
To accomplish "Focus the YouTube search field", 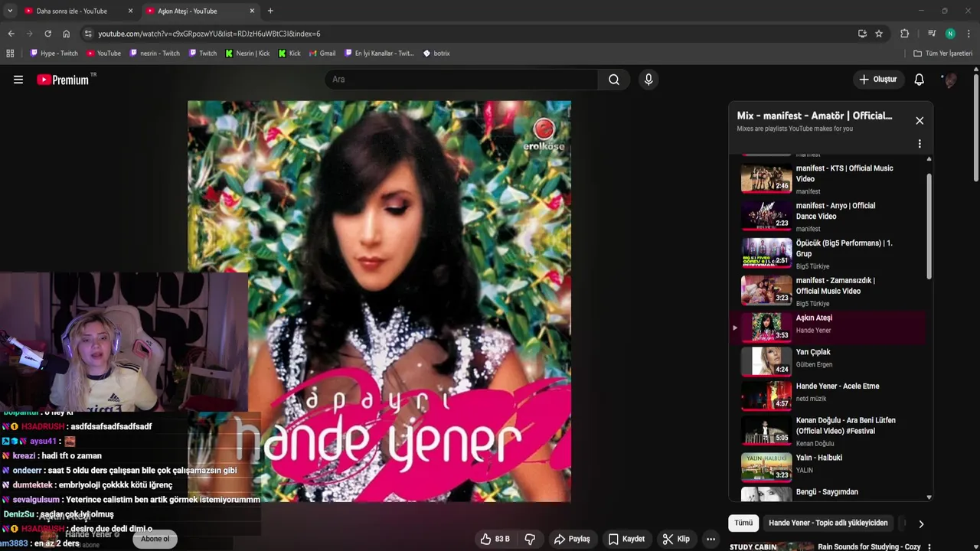I will [x=462, y=80].
